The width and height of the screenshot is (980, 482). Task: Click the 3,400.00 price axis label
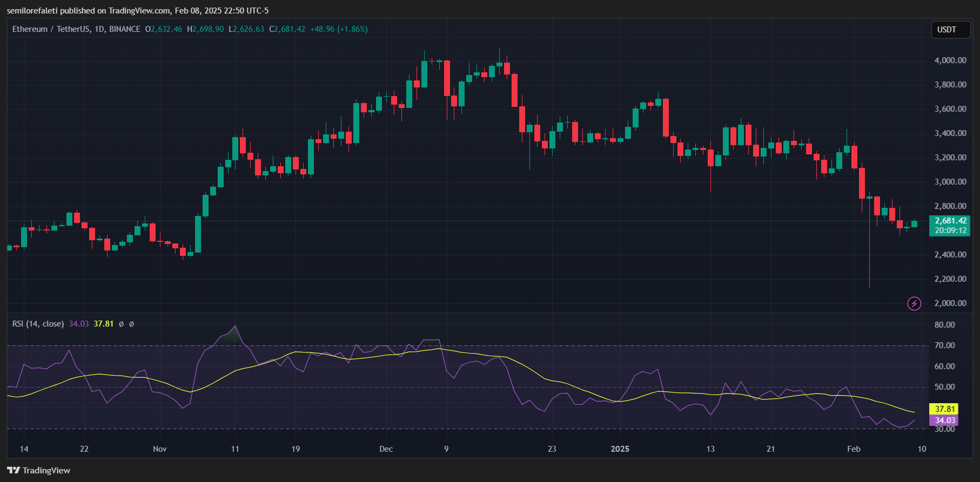click(x=950, y=133)
